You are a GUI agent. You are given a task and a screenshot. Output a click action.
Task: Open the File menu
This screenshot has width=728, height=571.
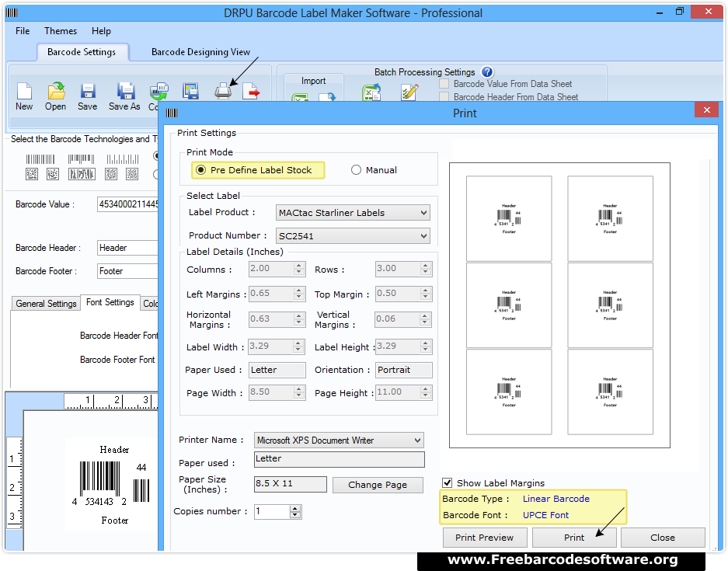pyautogui.click(x=23, y=31)
